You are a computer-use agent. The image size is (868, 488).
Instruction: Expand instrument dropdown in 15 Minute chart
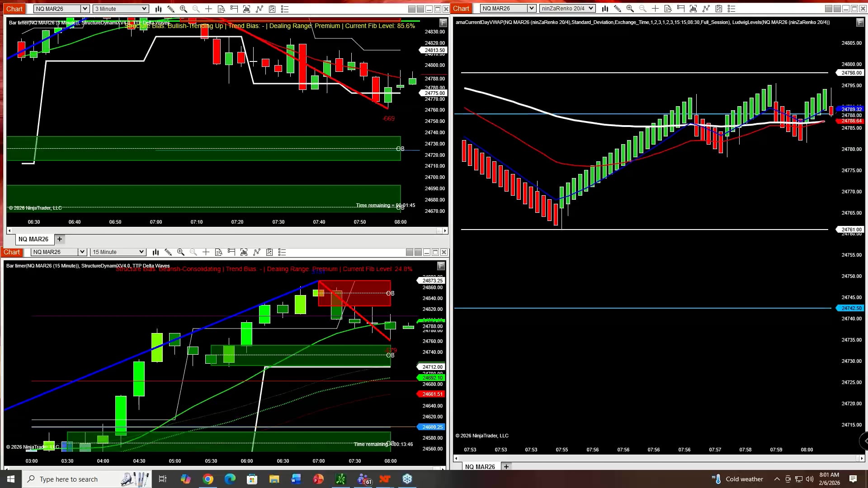82,252
